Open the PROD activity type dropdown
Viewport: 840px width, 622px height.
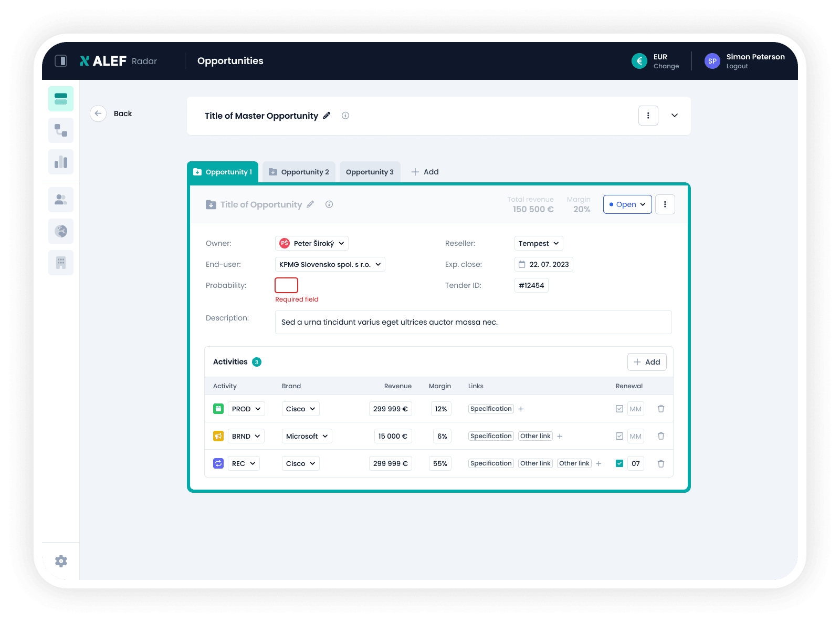tap(246, 409)
